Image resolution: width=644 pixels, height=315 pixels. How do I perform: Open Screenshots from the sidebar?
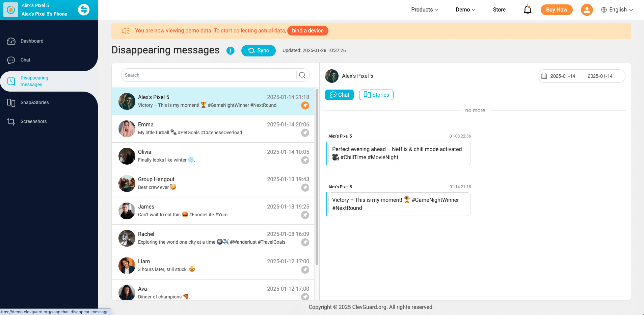33,121
